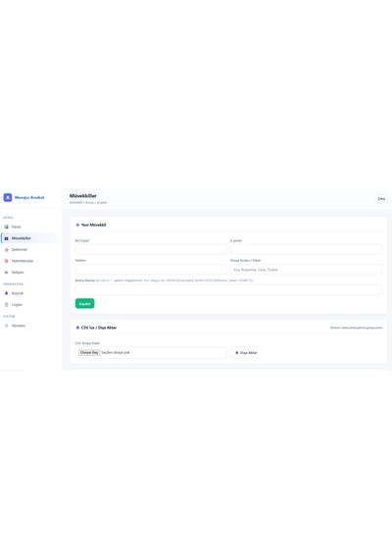Click the 'CSV İçe / Dışa Aktar' title
This screenshot has width=392, height=559.
click(99, 328)
